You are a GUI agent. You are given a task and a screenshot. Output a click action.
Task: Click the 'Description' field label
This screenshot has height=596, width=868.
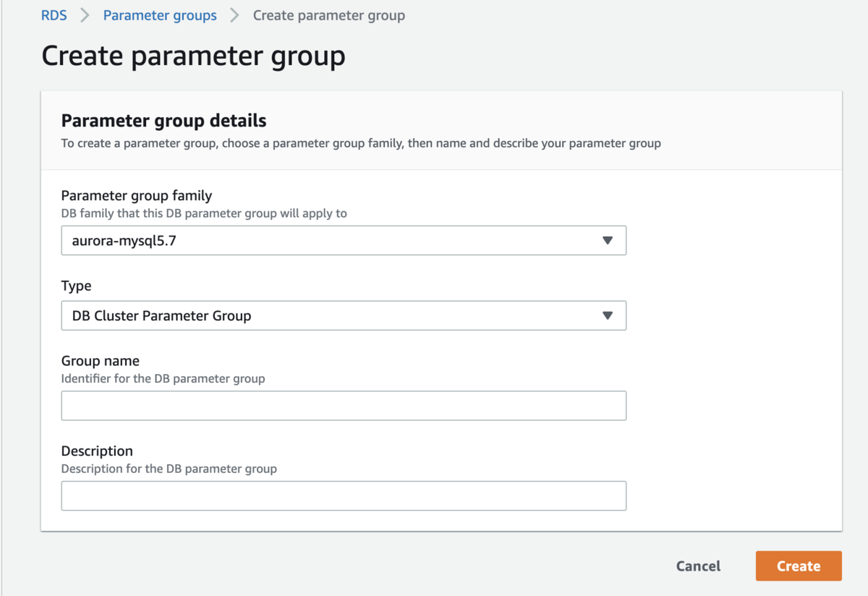coord(97,451)
